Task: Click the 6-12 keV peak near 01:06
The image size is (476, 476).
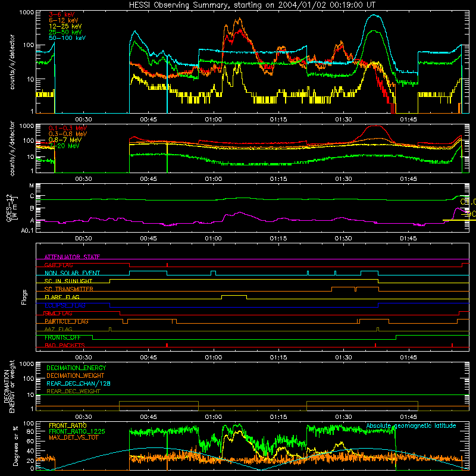Action: [239, 20]
